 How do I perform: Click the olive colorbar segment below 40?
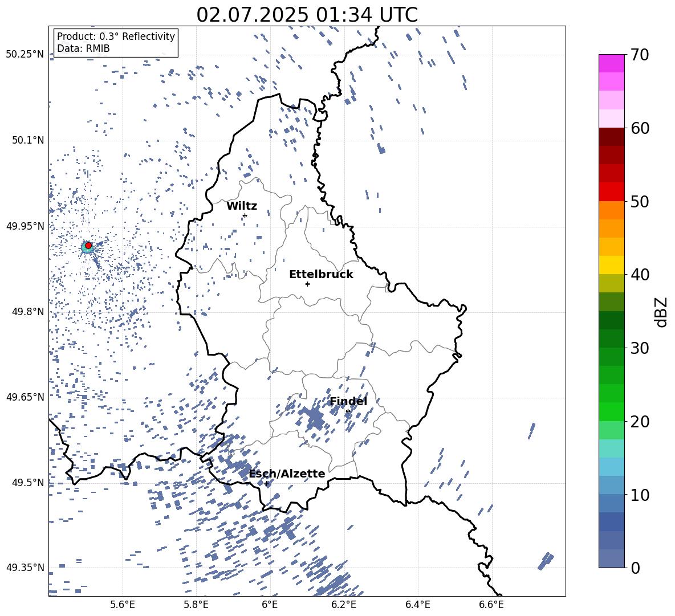(612, 283)
